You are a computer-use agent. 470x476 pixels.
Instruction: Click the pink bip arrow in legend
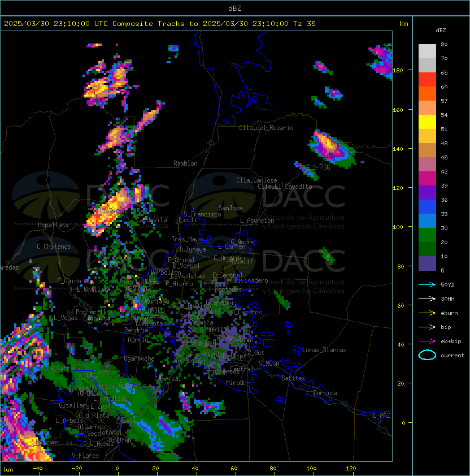point(427,327)
